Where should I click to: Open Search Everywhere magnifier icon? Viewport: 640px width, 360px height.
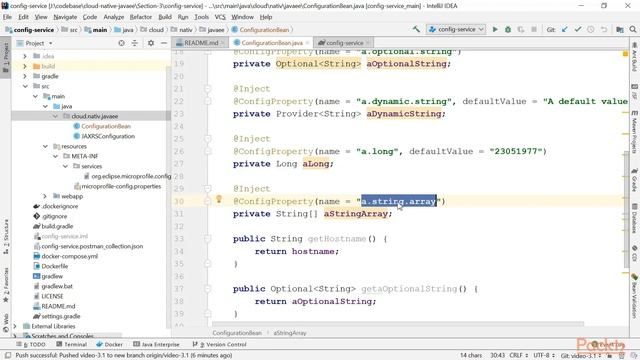(x=633, y=29)
